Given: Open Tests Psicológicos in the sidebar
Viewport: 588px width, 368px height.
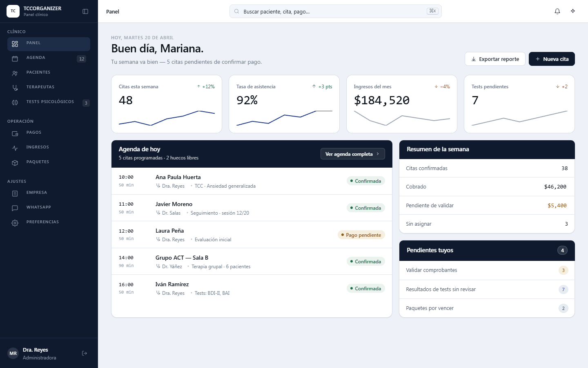Looking at the screenshot, I should 49,103.
